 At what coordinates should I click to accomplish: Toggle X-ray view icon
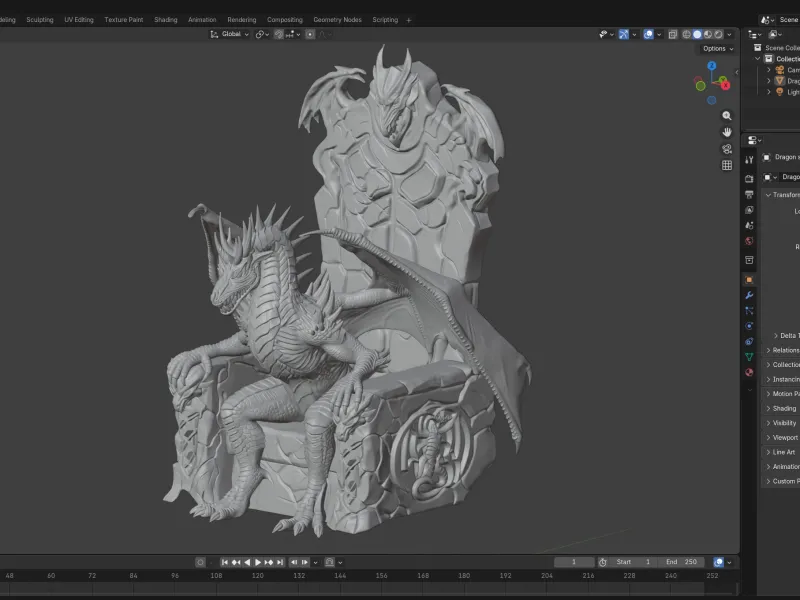pos(672,34)
